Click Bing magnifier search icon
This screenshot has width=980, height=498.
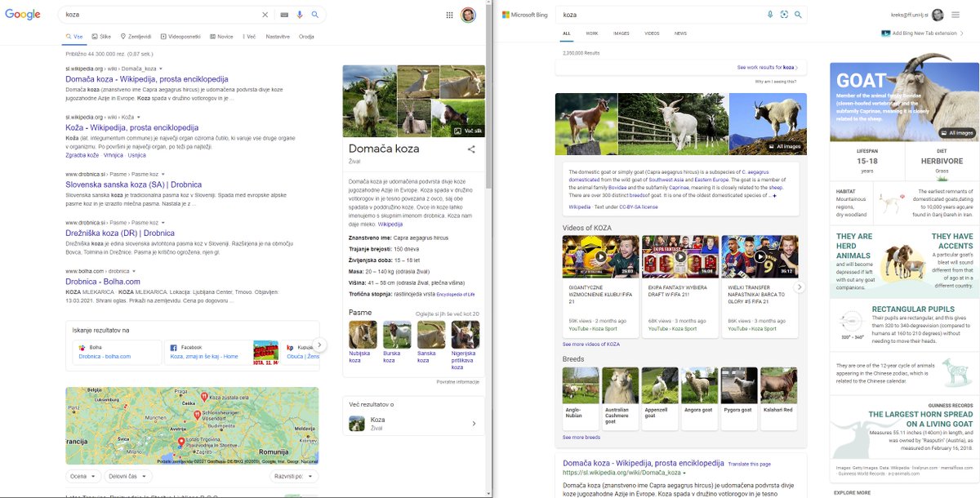[799, 15]
